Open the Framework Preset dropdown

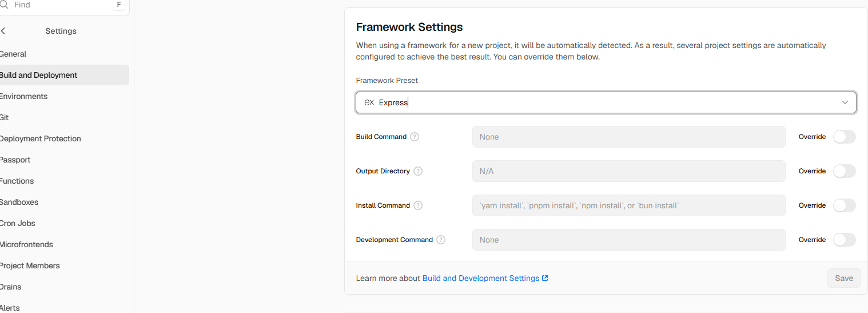(606, 102)
